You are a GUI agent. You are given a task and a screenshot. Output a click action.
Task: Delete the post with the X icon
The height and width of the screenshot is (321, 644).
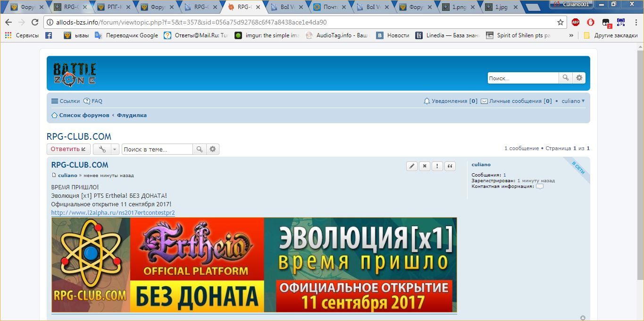pyautogui.click(x=425, y=166)
